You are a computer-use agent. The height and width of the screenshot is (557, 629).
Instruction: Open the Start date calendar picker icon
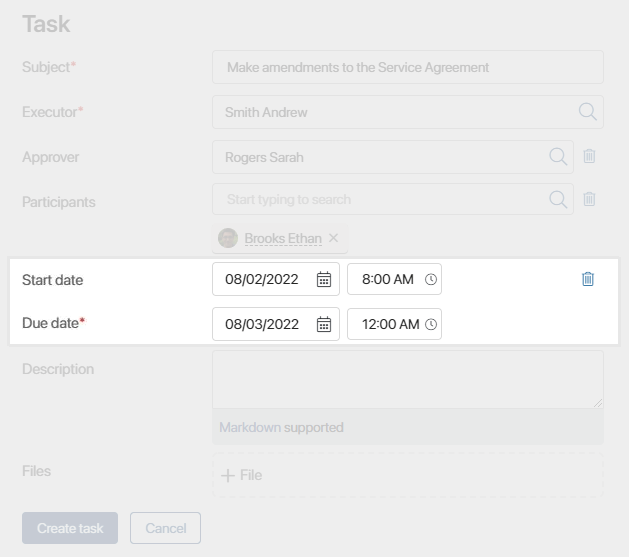(324, 280)
